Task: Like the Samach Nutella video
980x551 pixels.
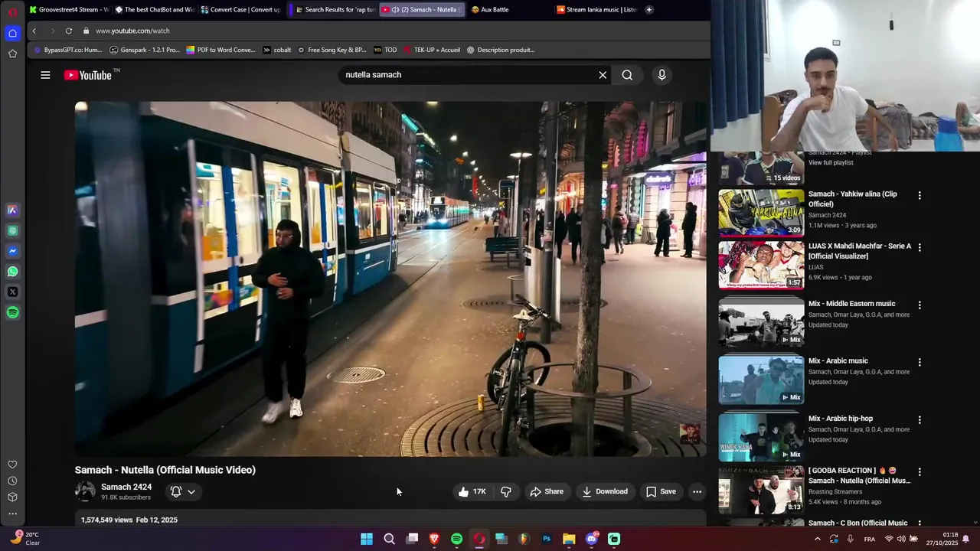Action: 472,491
